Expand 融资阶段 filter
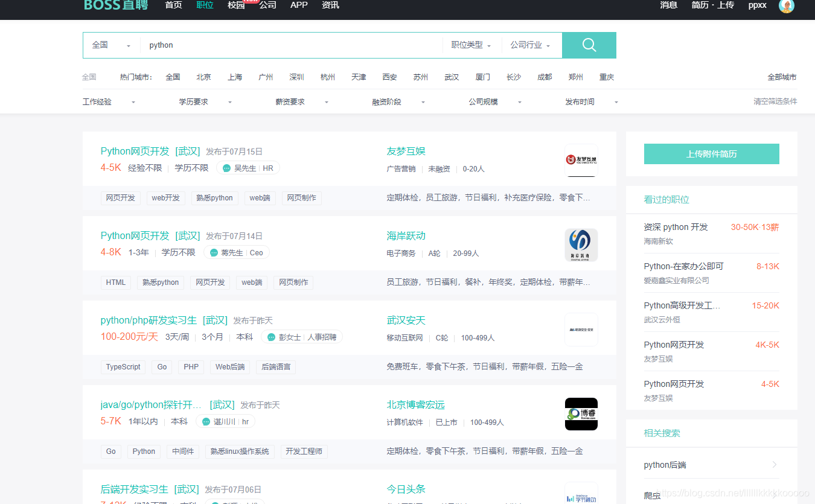The width and height of the screenshot is (815, 504). (399, 102)
